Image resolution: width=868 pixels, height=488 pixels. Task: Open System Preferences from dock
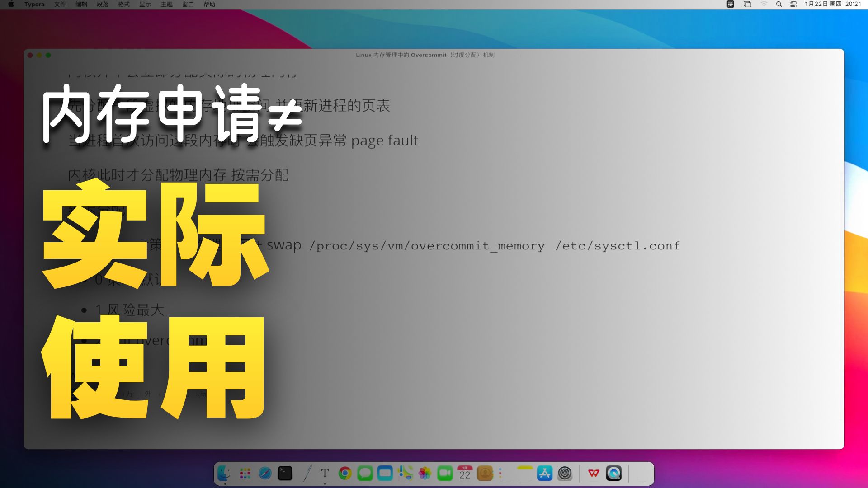(x=565, y=473)
